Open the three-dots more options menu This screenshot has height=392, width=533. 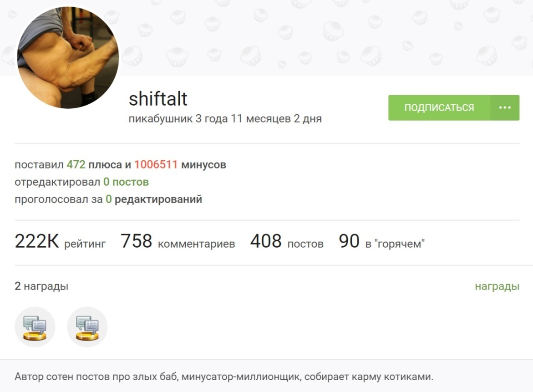click(x=505, y=108)
